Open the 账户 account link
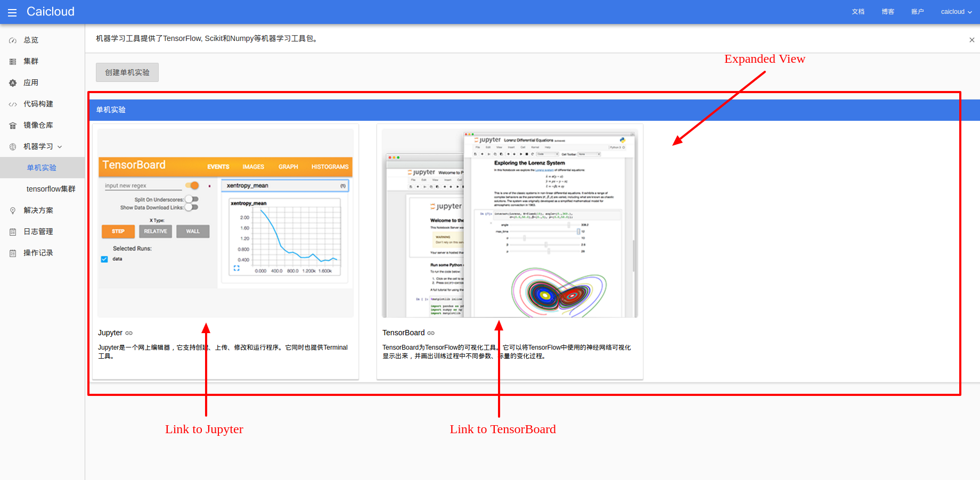This screenshot has height=480, width=980. click(918, 12)
